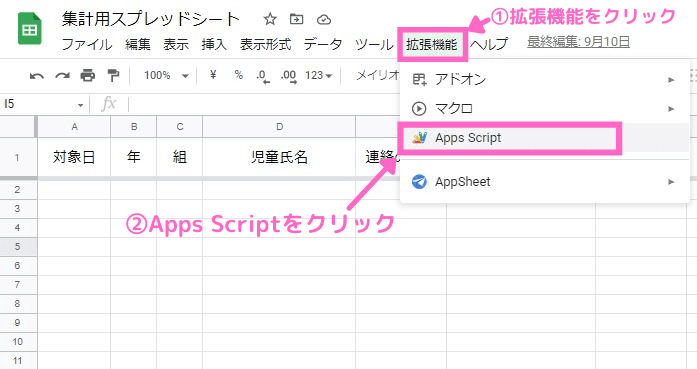
Task: Open the ヘルプ menu
Action: tap(489, 44)
